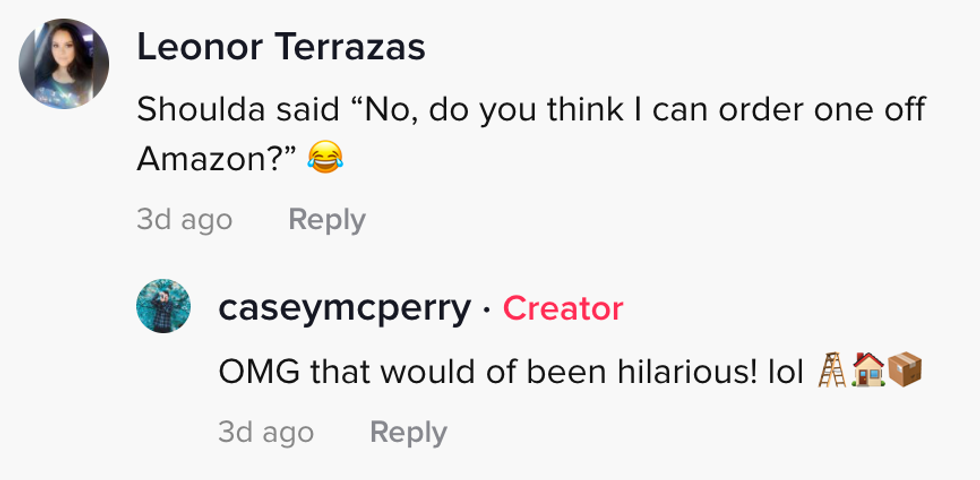
Task: Open Leonor Terrazas's profile picture
Action: point(64,65)
